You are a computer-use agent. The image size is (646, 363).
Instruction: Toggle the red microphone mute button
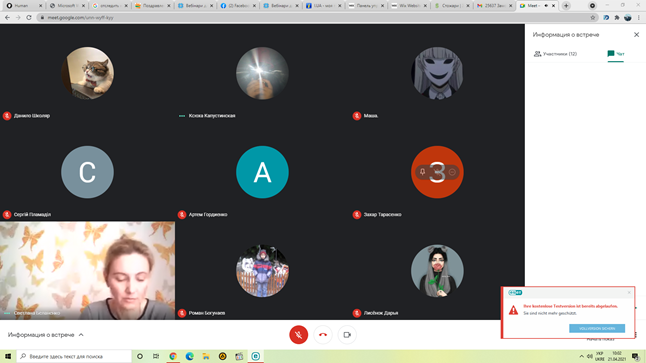click(298, 335)
